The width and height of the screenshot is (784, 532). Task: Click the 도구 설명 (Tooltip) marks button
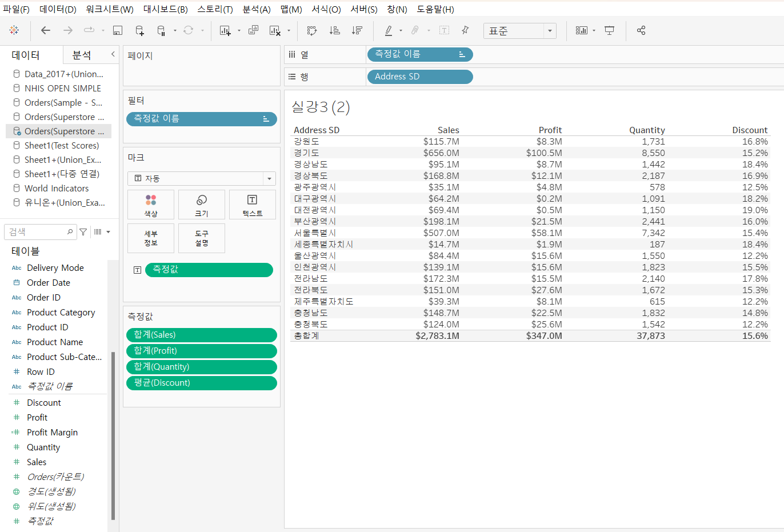(202, 238)
